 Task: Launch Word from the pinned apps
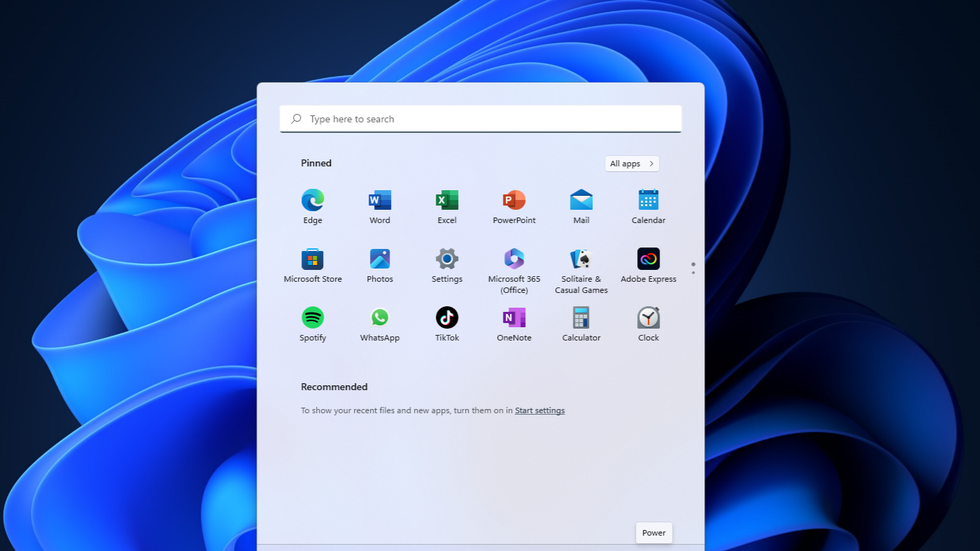click(x=380, y=206)
